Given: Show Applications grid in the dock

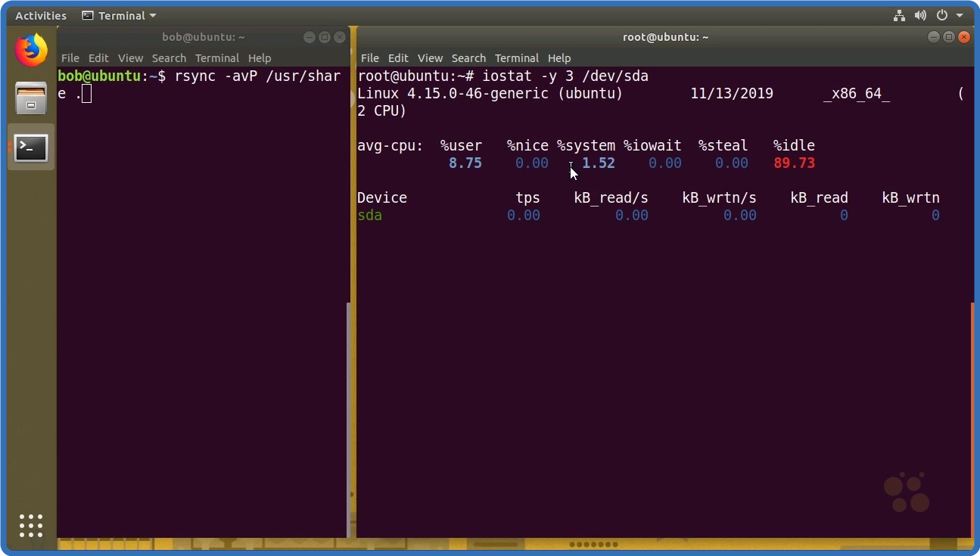Looking at the screenshot, I should coord(31,525).
